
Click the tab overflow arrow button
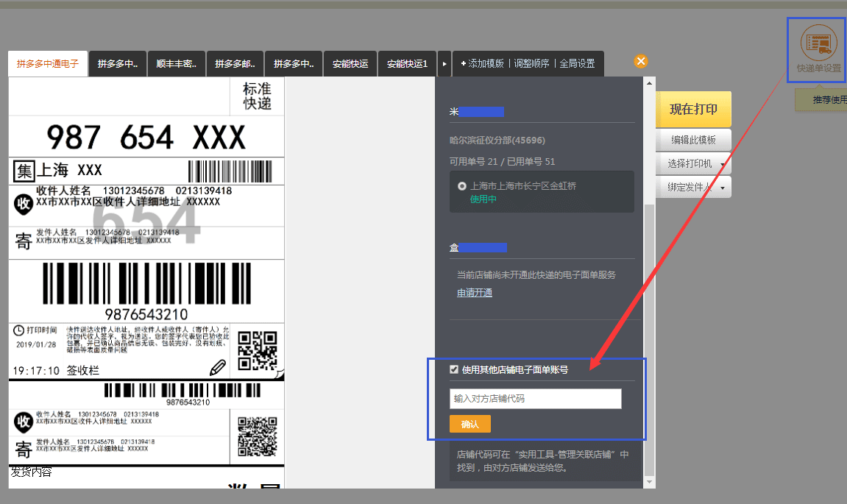point(444,64)
